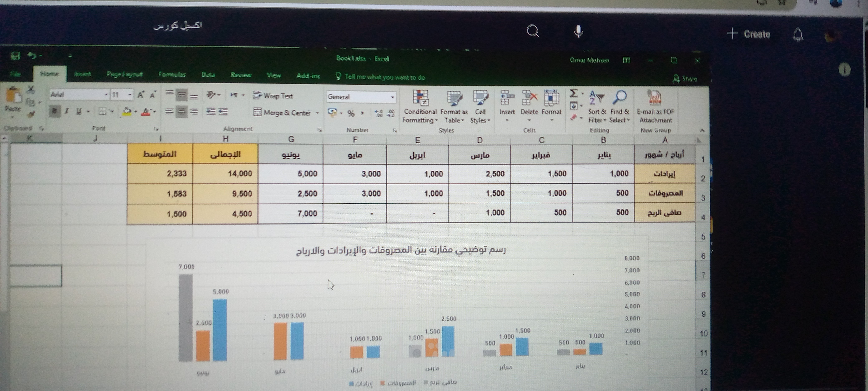Click the accounting number format icon
868x391 pixels.
pyautogui.click(x=333, y=113)
